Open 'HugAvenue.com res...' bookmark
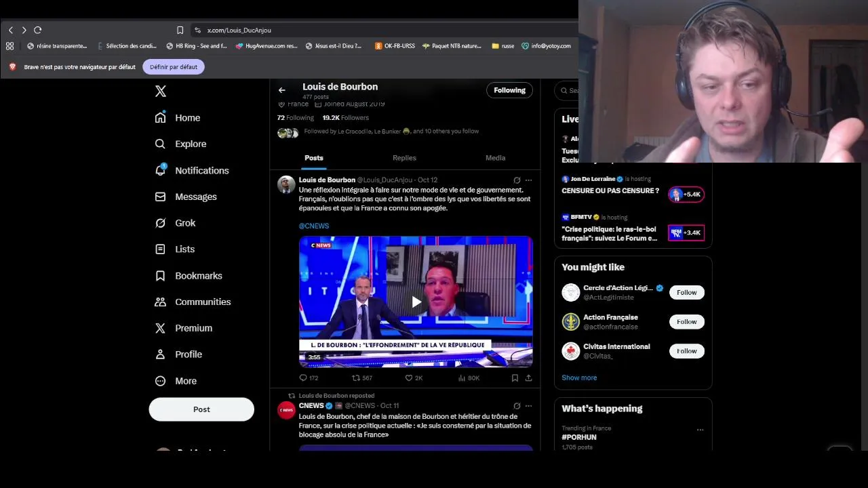 [267, 46]
